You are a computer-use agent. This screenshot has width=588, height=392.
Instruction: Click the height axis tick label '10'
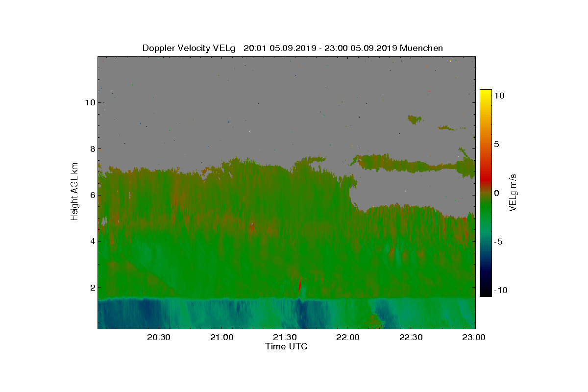click(x=89, y=102)
